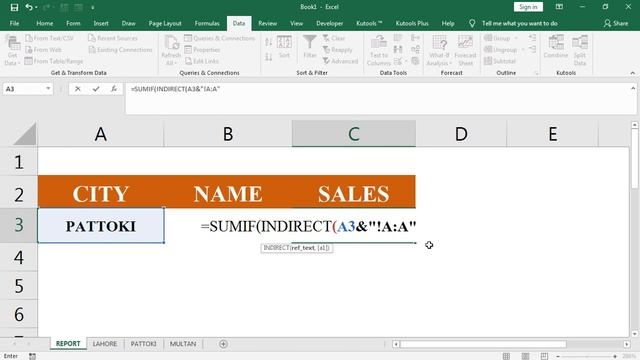Open the Page Layout tab
This screenshot has height=360, width=640.
click(165, 23)
